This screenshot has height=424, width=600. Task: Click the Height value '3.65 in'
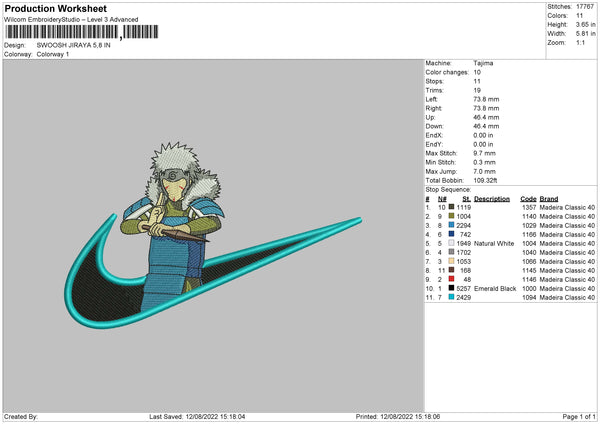586,24
